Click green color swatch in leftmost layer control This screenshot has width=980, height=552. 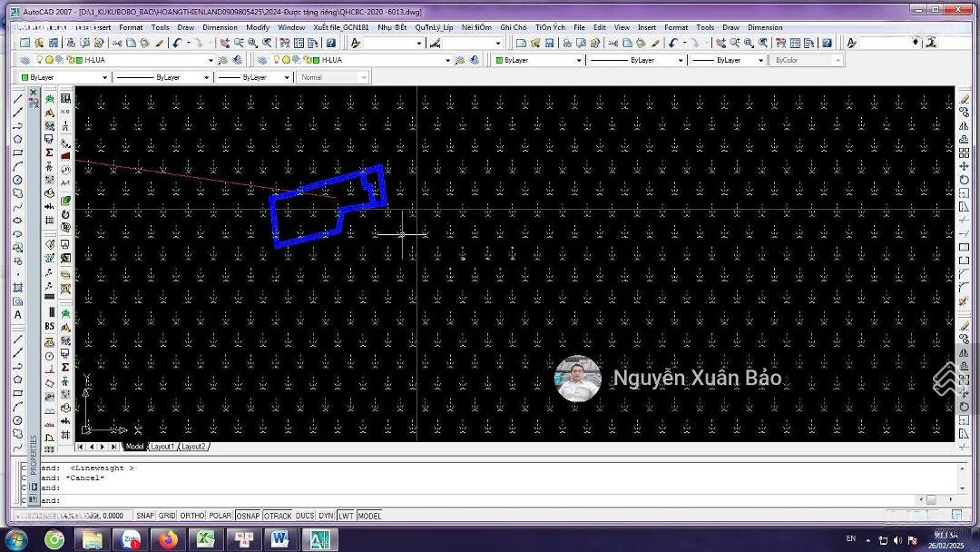(x=79, y=60)
